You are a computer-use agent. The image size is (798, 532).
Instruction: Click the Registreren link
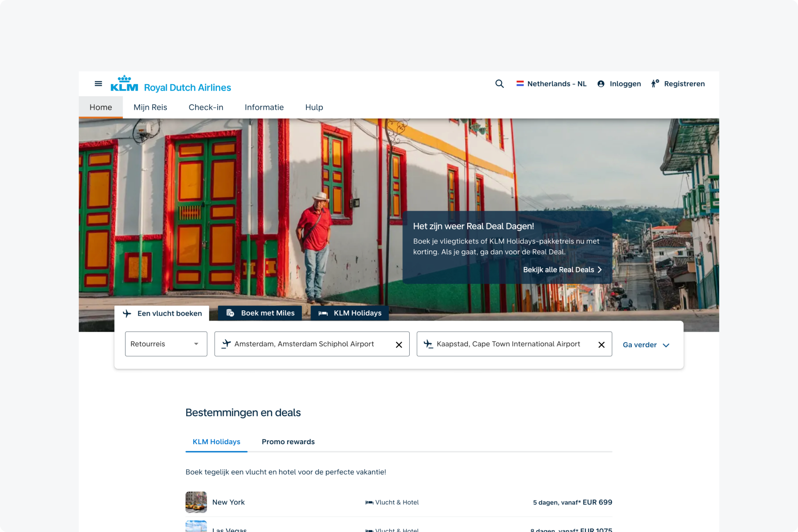tap(678, 83)
